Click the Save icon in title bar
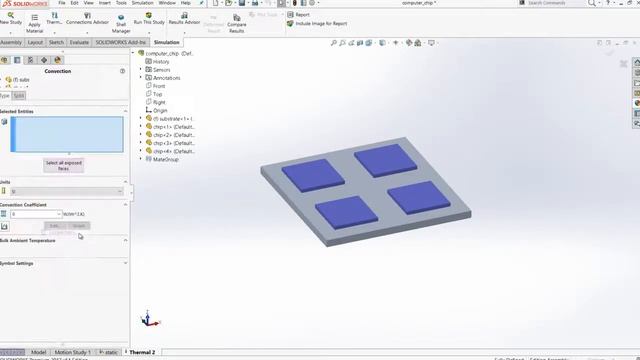This screenshot has height=360, width=640. (242, 3)
